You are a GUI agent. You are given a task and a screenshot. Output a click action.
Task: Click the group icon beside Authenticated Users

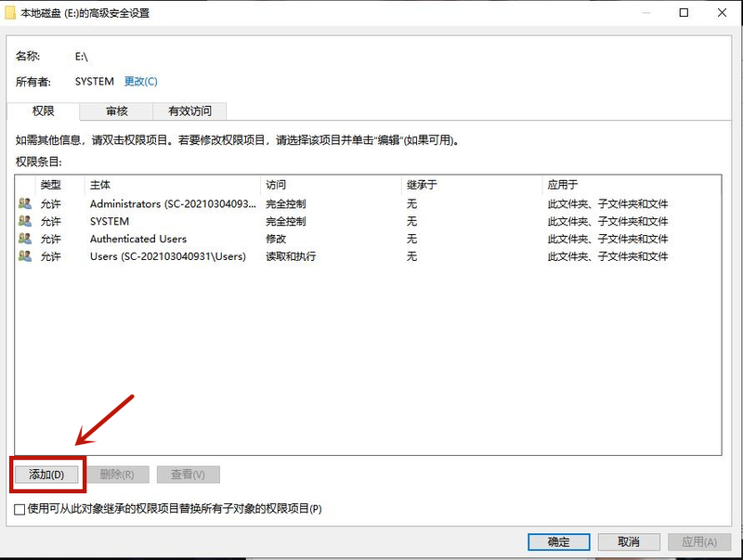[x=24, y=239]
